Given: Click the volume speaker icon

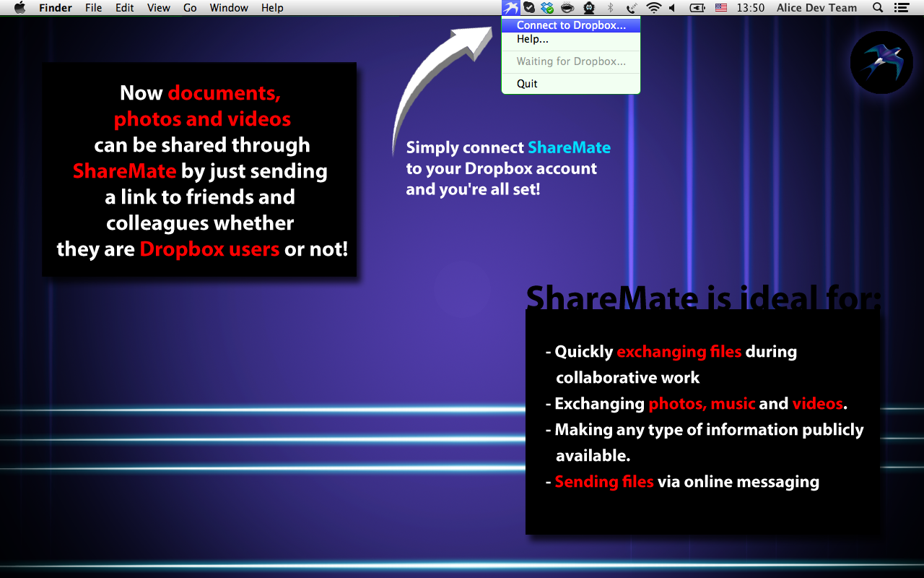Looking at the screenshot, I should [672, 8].
